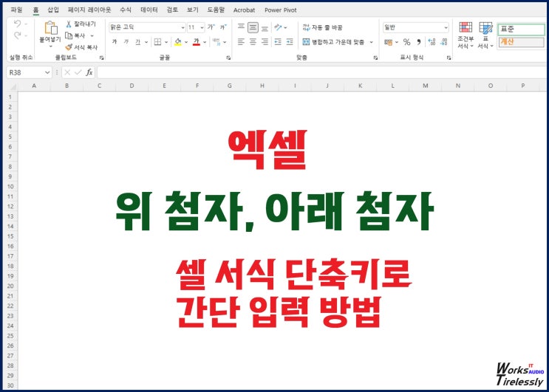Increase indent icon
The image size is (549, 392).
290,42
